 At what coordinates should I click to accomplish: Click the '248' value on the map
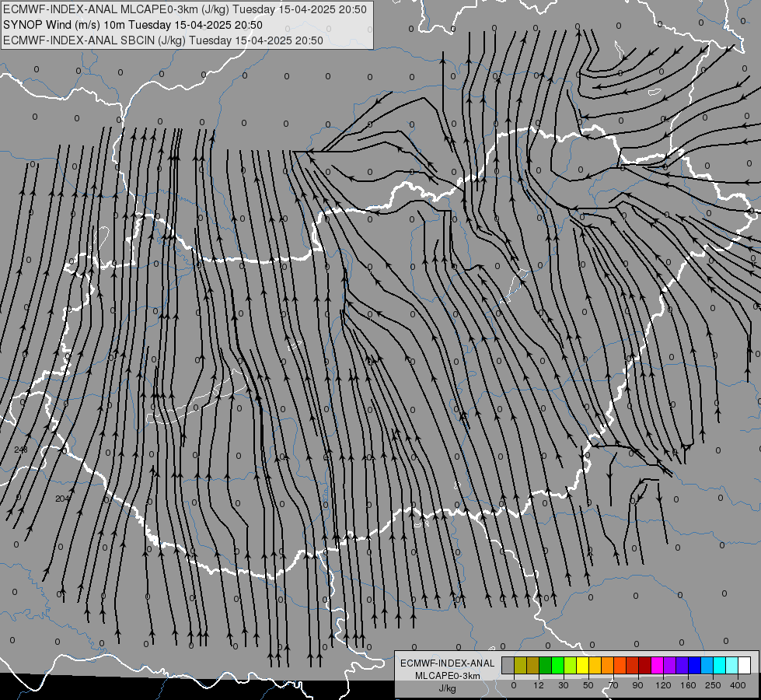pos(21,450)
